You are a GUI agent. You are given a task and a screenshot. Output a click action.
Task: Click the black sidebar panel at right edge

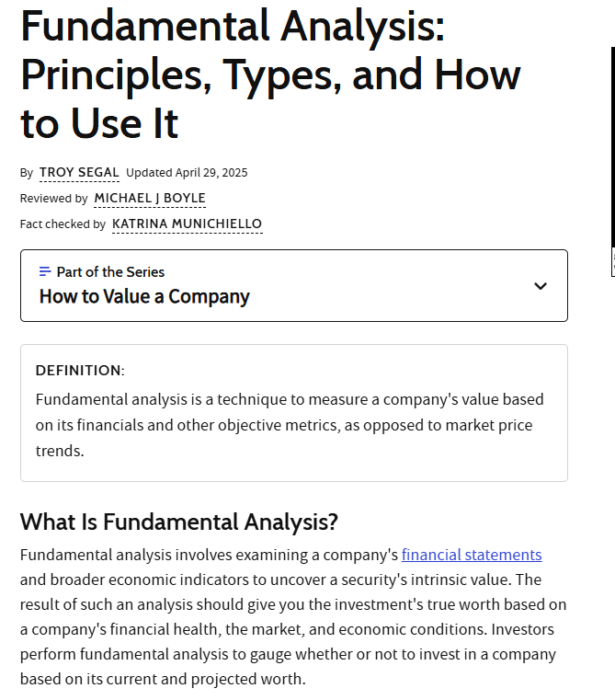(x=613, y=147)
